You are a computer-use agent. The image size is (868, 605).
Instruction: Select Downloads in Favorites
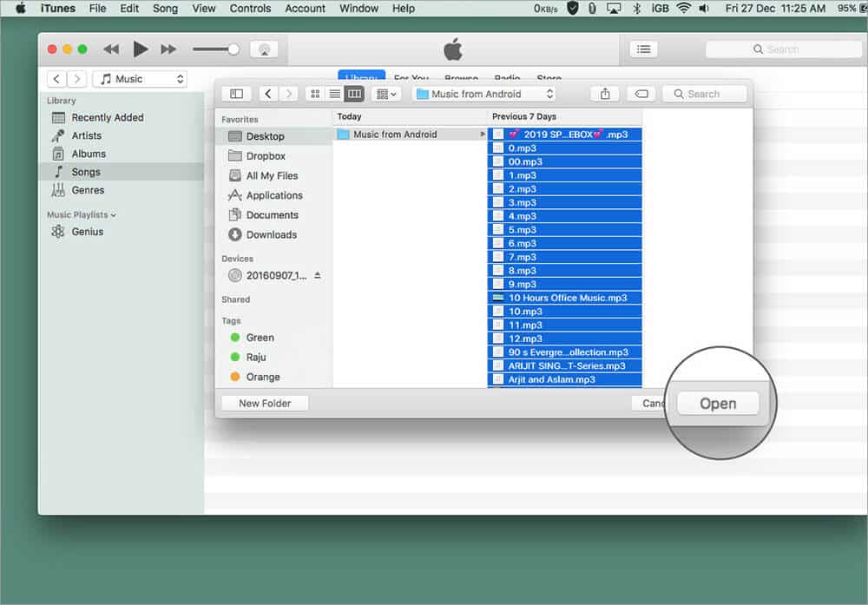[x=274, y=234]
